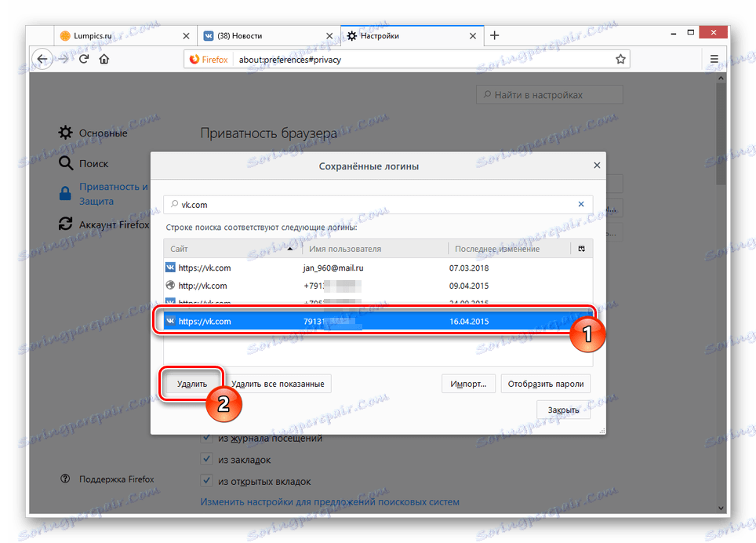Screen dimensions: 756x543
Task: Toggle из открытых вкладок checkbox
Action: click(x=206, y=481)
